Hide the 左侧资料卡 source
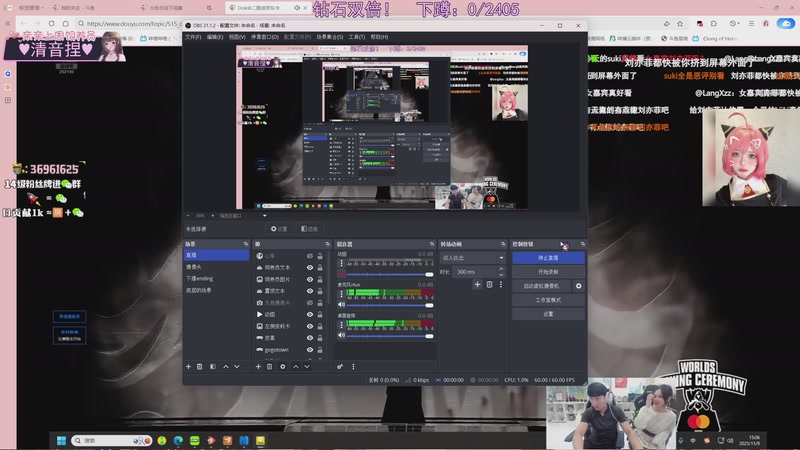800x450 pixels. pyautogui.click(x=310, y=326)
